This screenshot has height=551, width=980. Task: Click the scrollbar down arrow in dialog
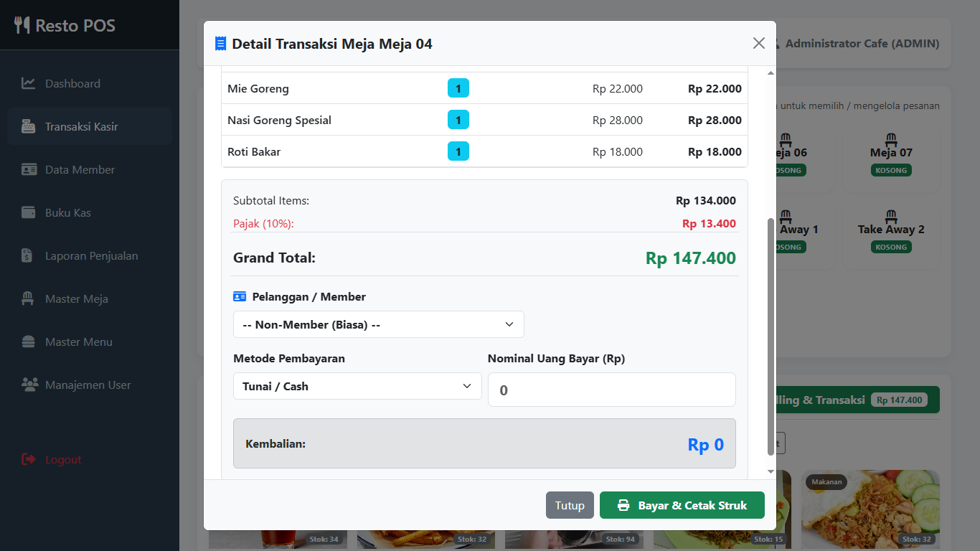coord(771,471)
